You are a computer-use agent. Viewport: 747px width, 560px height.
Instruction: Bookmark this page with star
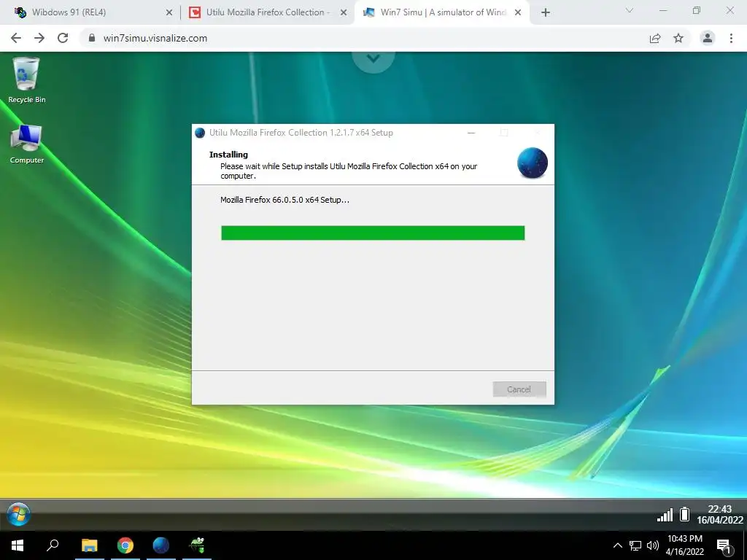[678, 38]
